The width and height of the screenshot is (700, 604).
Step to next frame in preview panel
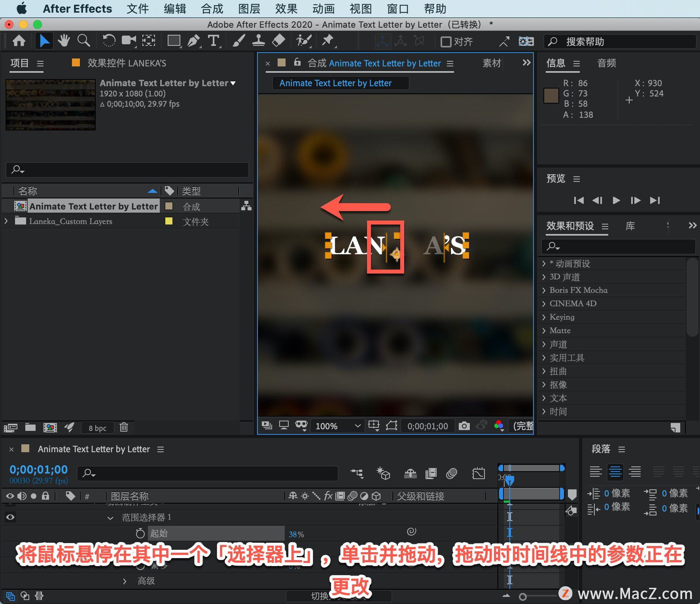(636, 200)
